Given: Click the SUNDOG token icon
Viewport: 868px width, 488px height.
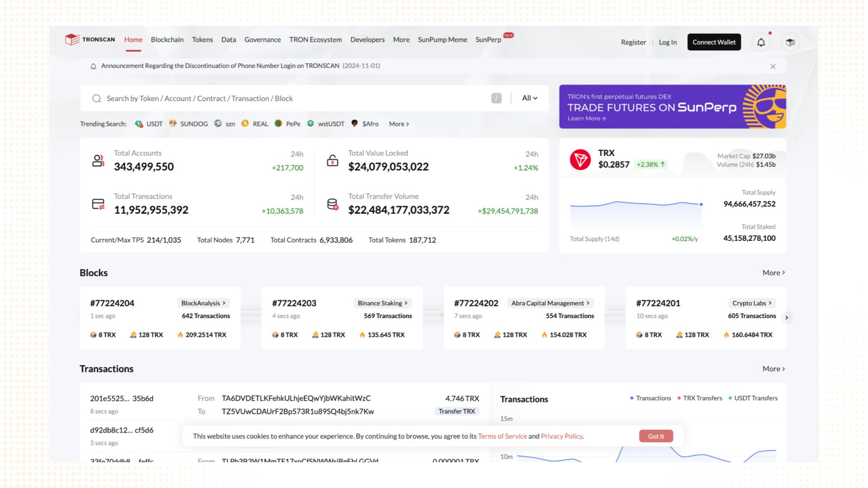Looking at the screenshot, I should (173, 123).
